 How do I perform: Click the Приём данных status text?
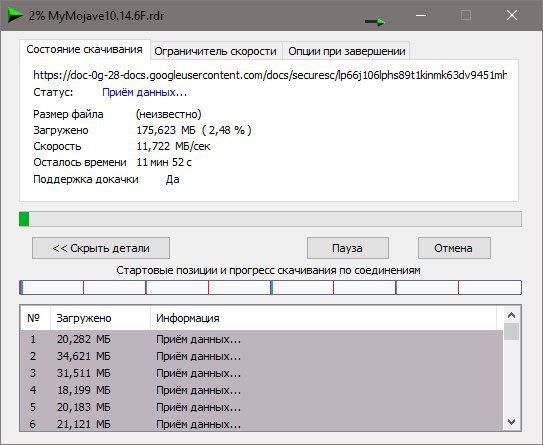[x=144, y=92]
